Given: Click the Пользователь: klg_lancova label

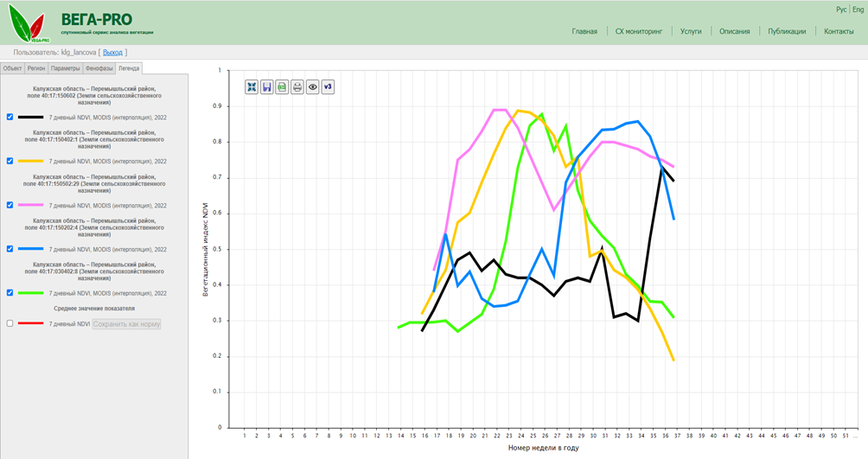Looking at the screenshot, I should (x=54, y=53).
